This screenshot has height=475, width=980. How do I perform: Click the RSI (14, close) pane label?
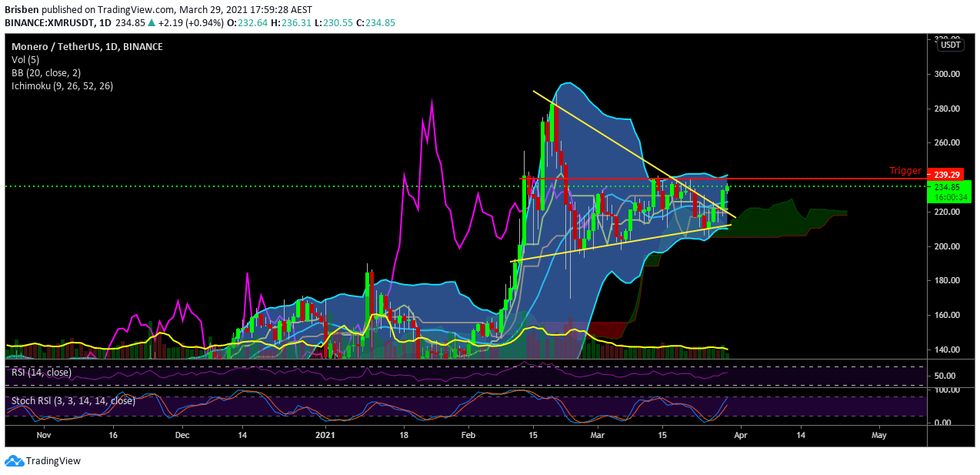[x=41, y=373]
